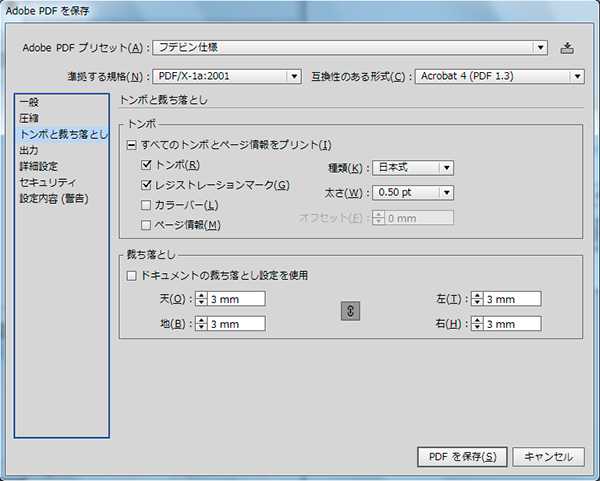The image size is (600, 481).
Task: Select the セキュリティ category
Action: [62, 183]
